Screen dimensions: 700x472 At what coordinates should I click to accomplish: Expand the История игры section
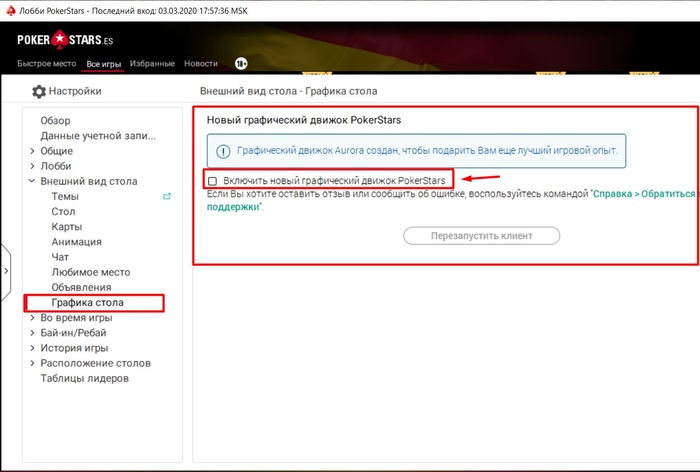(x=32, y=348)
